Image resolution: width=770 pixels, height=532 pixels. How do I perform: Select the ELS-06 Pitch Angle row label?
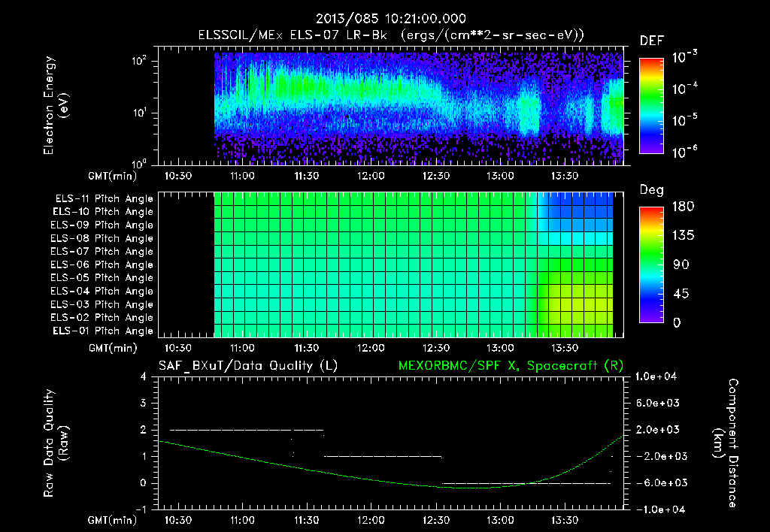click(x=102, y=265)
